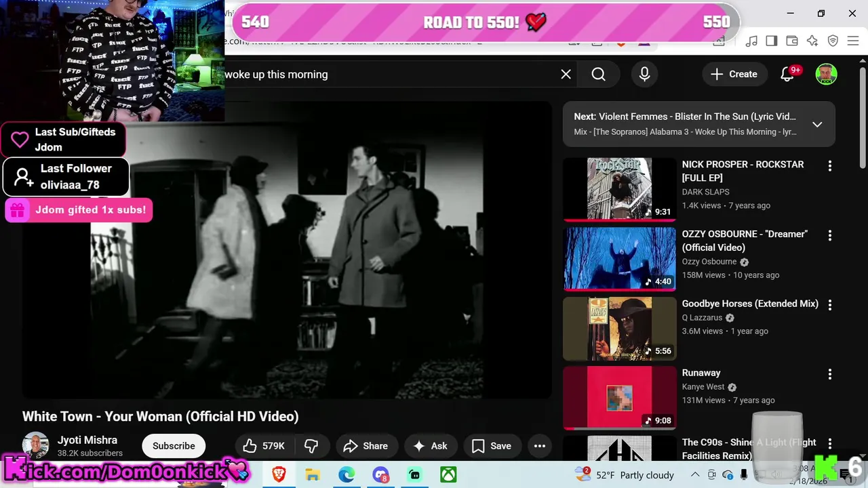Click the Kanye West channel name
Image resolution: width=868 pixels, height=488 pixels.
point(703,387)
